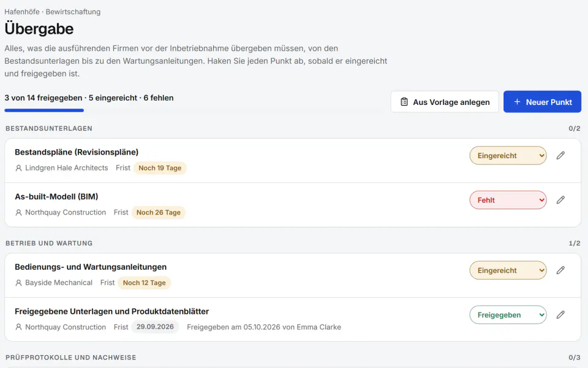588x368 pixels.
Task: Open the Fehlt status dropdown for As-built-Modell
Action: 508,200
